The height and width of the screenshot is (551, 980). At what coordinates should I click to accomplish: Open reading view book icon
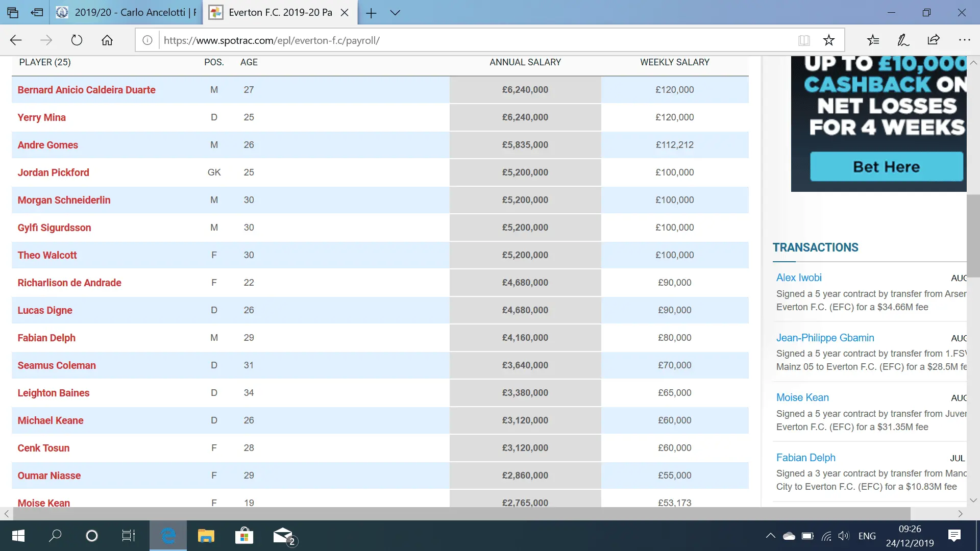[804, 40]
